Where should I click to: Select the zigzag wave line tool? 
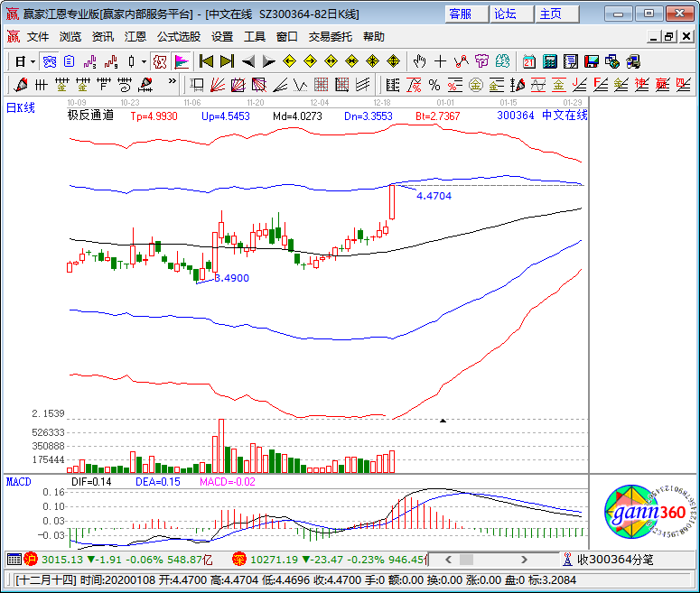pos(301,85)
